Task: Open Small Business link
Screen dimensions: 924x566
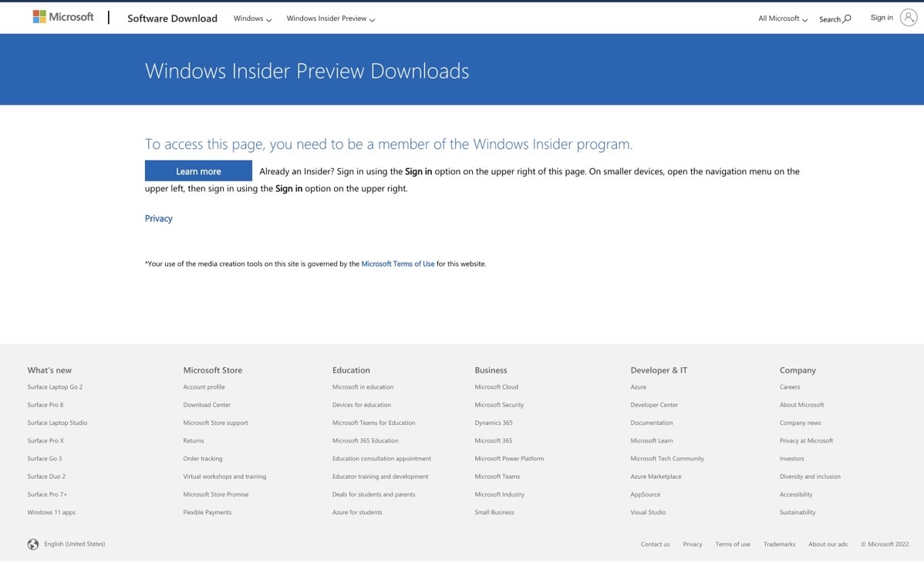Action: point(494,512)
